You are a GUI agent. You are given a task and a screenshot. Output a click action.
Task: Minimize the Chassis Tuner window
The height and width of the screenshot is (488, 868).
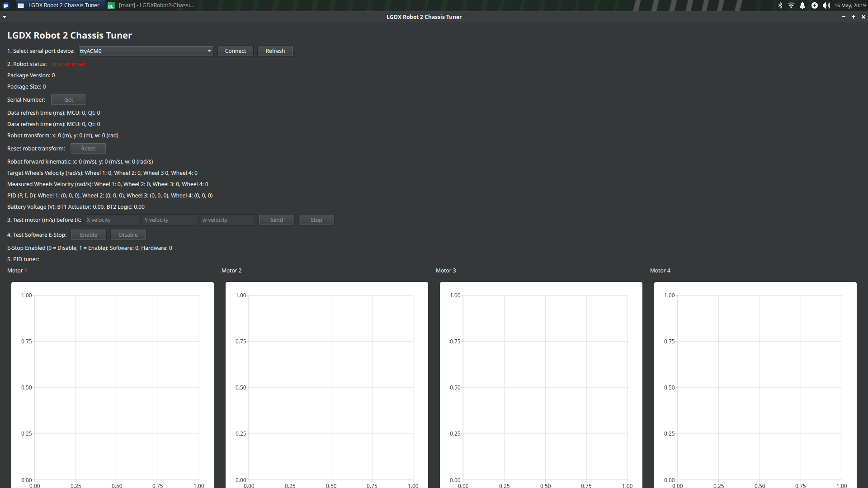pos(844,17)
